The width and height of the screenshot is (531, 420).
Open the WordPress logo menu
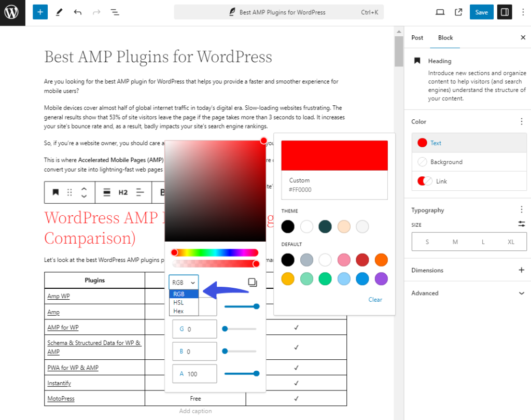pyautogui.click(x=12, y=12)
